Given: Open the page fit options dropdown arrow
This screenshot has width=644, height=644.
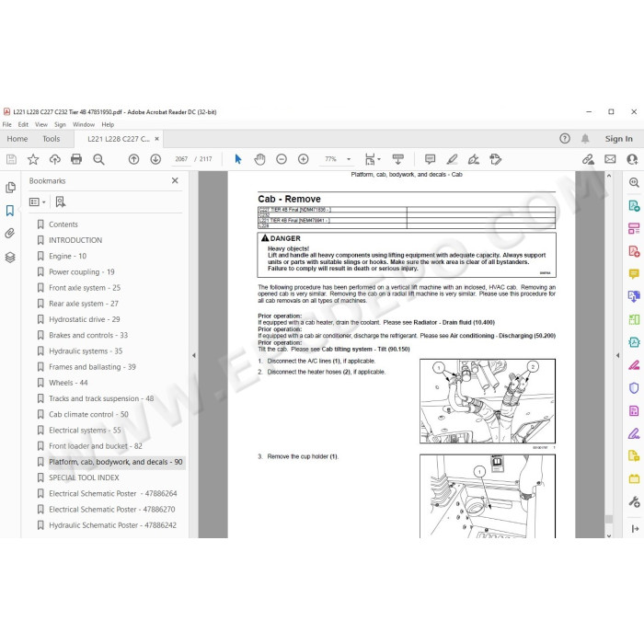Looking at the screenshot, I should [x=379, y=159].
